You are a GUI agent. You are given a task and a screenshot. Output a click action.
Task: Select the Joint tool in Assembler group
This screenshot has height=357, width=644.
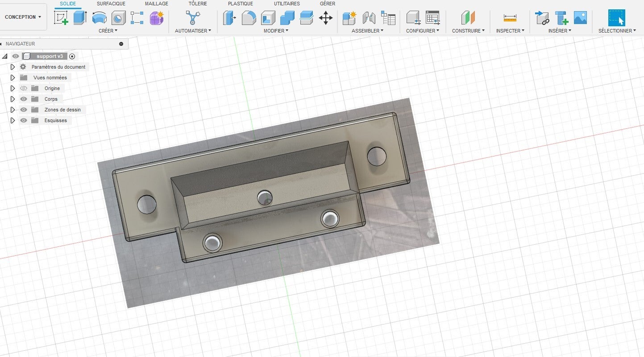pos(369,18)
